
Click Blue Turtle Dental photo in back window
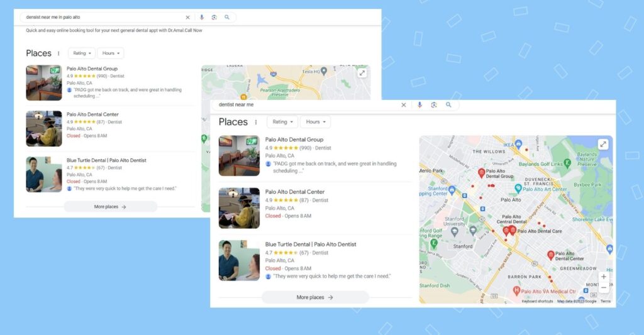44,174
